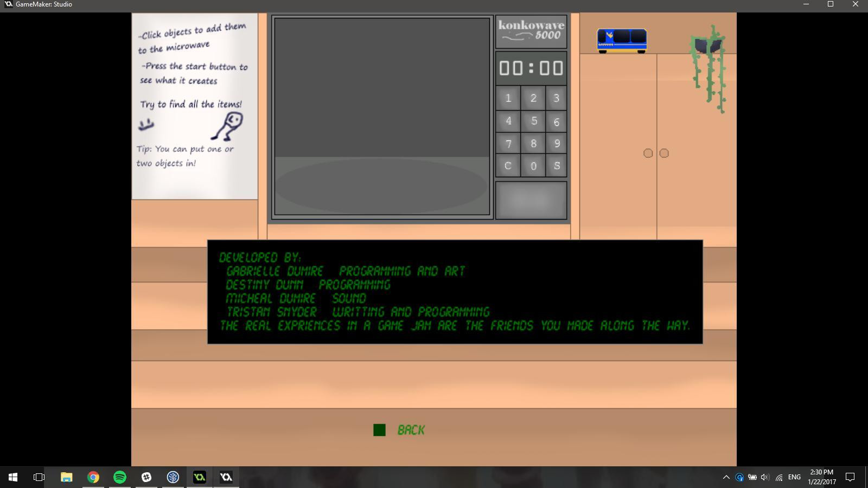The height and width of the screenshot is (488, 868).
Task: Tap microwave keypad number 7
Action: pos(508,144)
